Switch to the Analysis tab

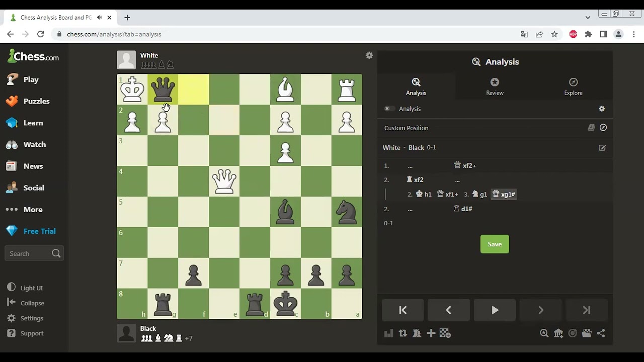(x=416, y=86)
